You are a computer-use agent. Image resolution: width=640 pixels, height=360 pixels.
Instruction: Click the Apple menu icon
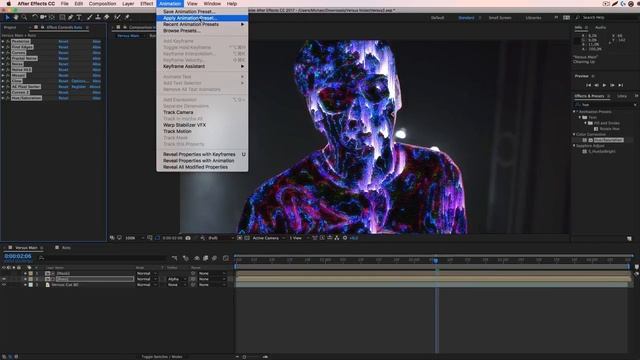[x=8, y=4]
